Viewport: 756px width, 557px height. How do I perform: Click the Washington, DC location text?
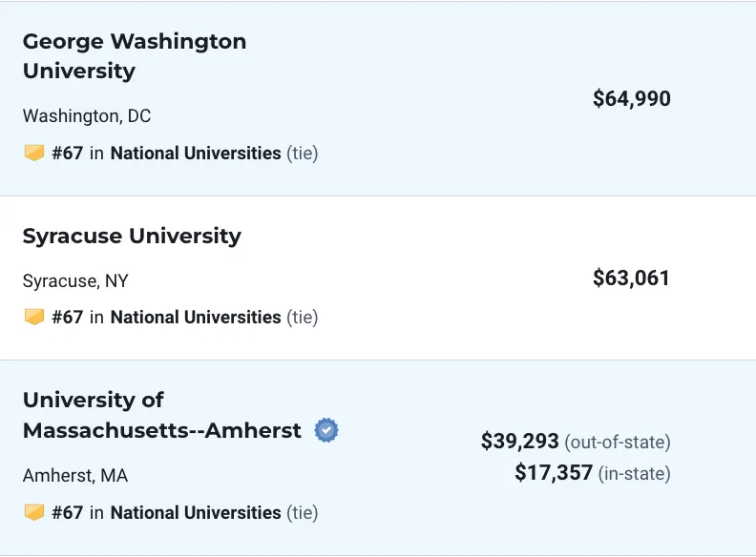pos(87,116)
